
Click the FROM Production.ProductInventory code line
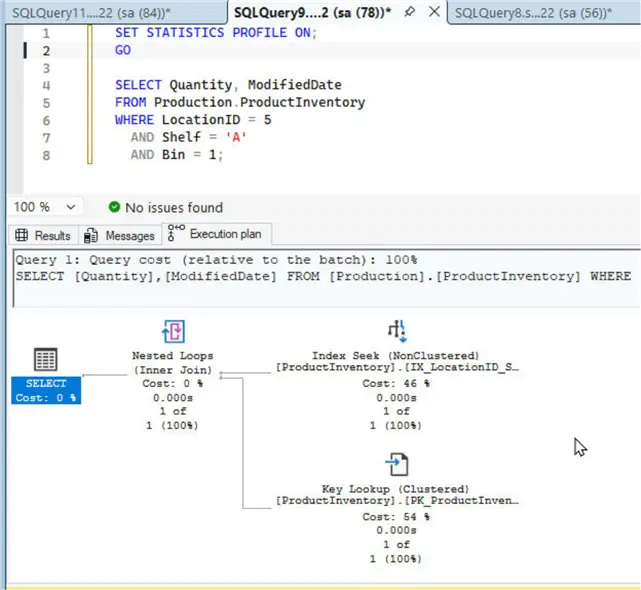[240, 102]
